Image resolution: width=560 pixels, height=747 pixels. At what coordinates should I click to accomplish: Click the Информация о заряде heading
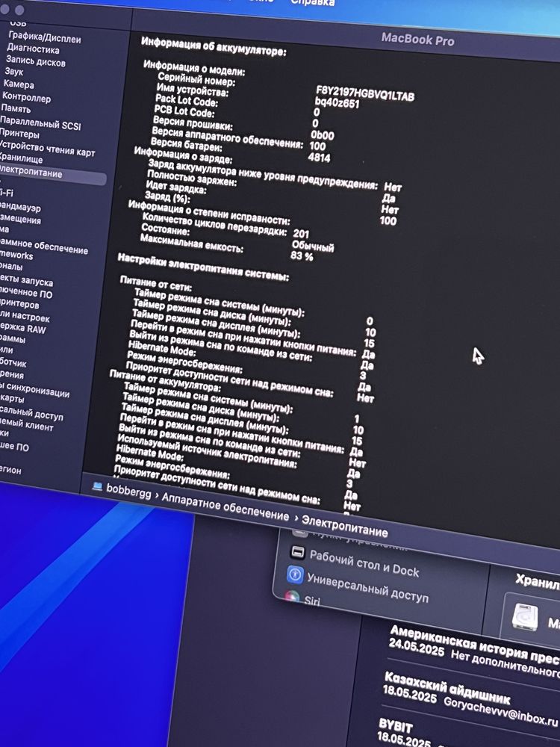[x=184, y=155]
